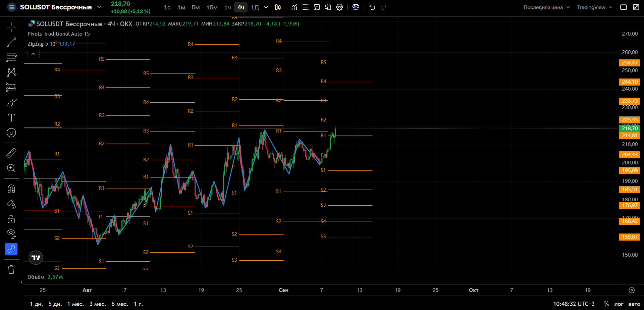
Task: Toggle hide all drawings eye icon
Action: pyautogui.click(x=11, y=234)
